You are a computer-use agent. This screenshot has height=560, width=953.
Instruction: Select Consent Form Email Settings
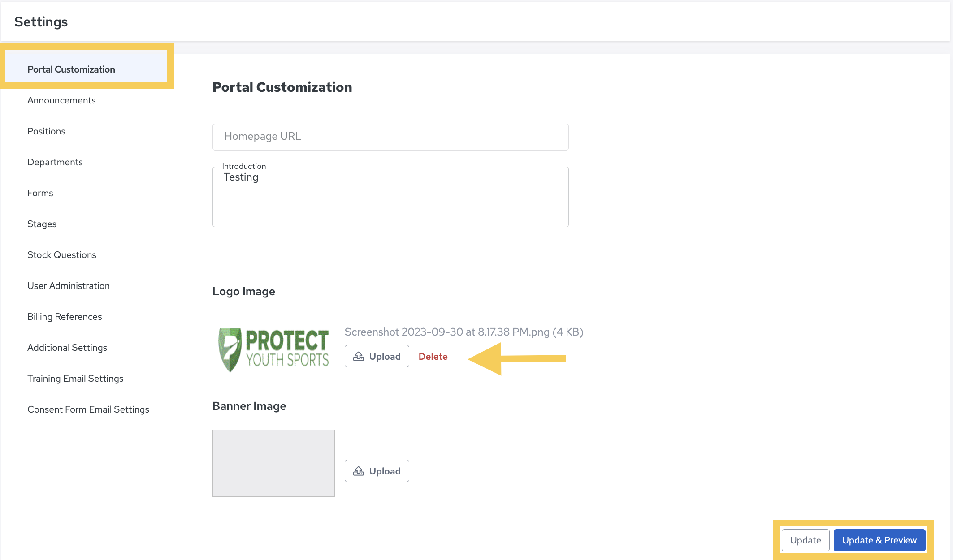click(88, 409)
